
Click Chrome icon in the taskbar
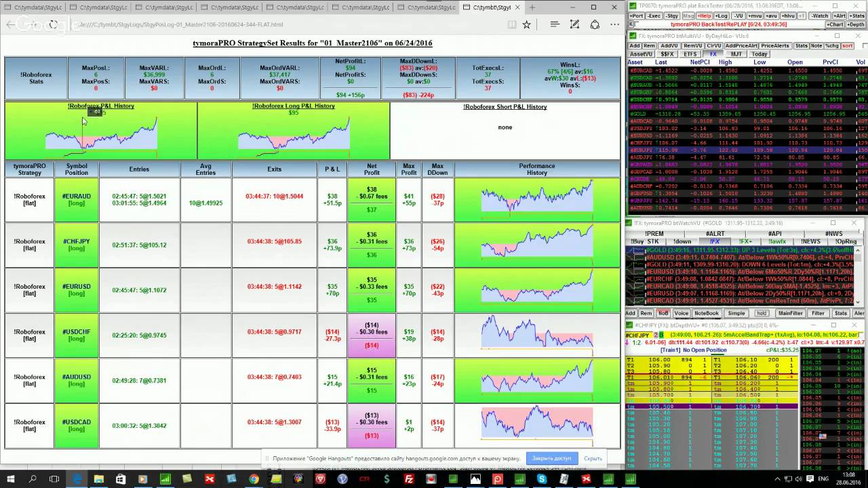click(x=254, y=479)
